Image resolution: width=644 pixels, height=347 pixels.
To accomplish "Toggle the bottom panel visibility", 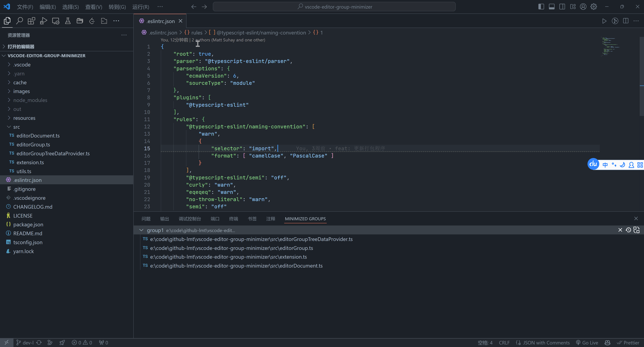I will click(552, 7).
